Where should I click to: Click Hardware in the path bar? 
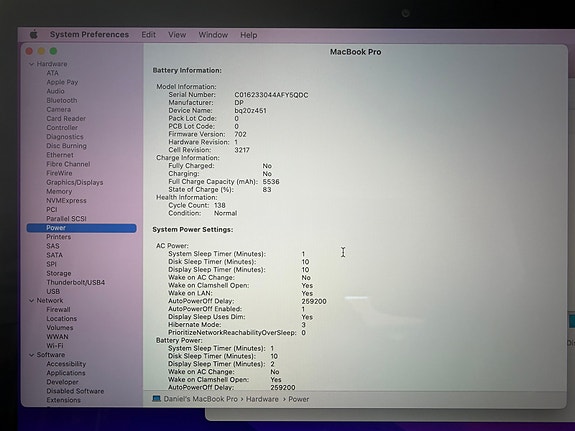tap(262, 399)
